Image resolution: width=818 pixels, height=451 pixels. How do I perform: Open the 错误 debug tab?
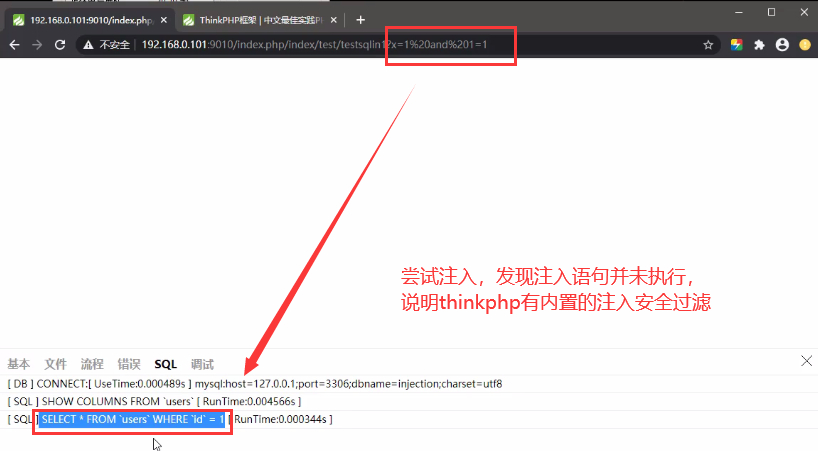(x=129, y=364)
